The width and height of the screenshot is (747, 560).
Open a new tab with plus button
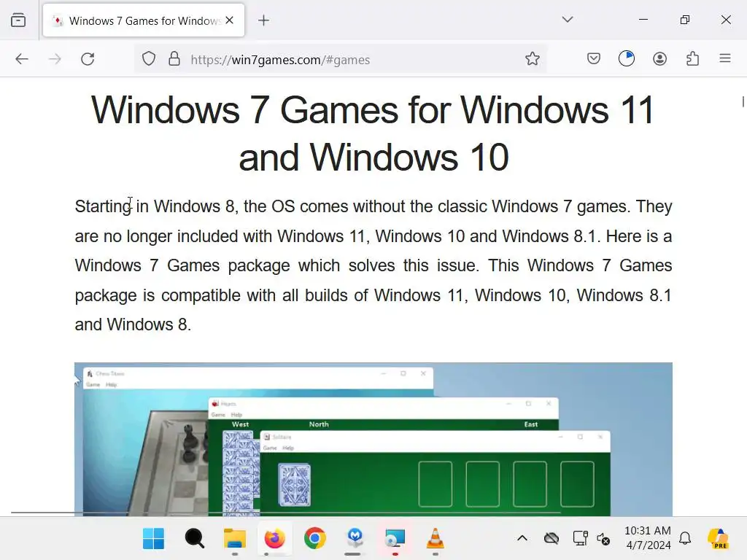tap(263, 20)
